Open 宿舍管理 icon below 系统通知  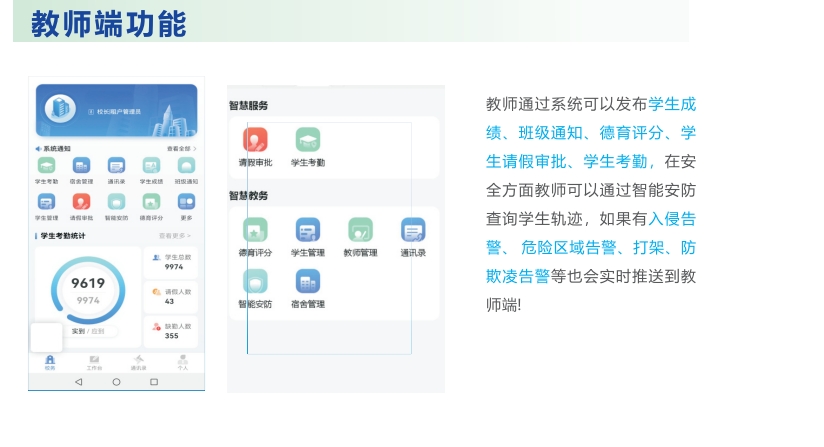(81, 166)
